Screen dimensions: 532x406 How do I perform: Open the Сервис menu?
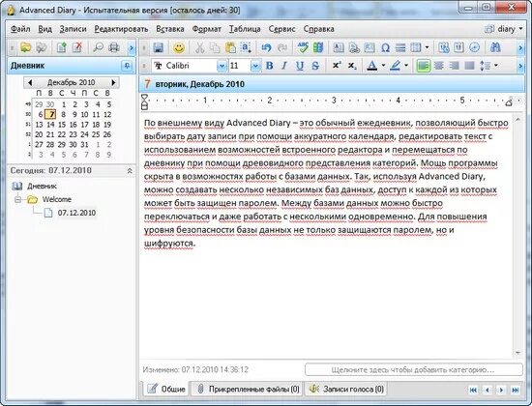(x=281, y=29)
